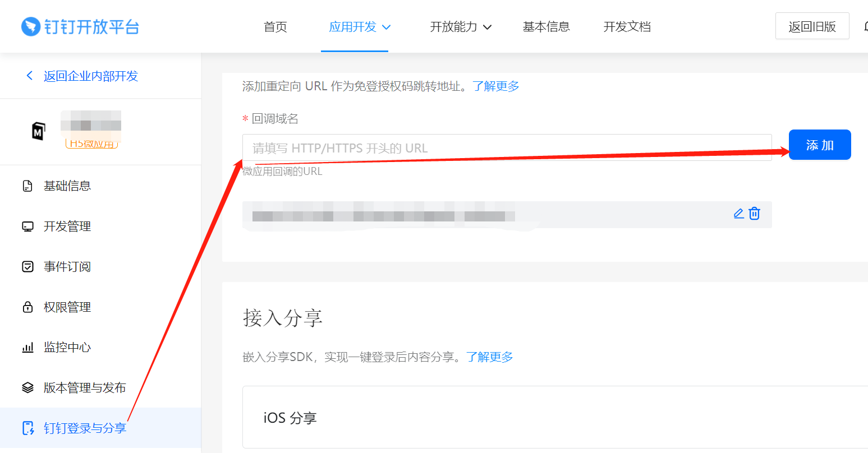Click the DingTalk Open Platform logo
Screen dimensions: 868x453
[x=80, y=26]
